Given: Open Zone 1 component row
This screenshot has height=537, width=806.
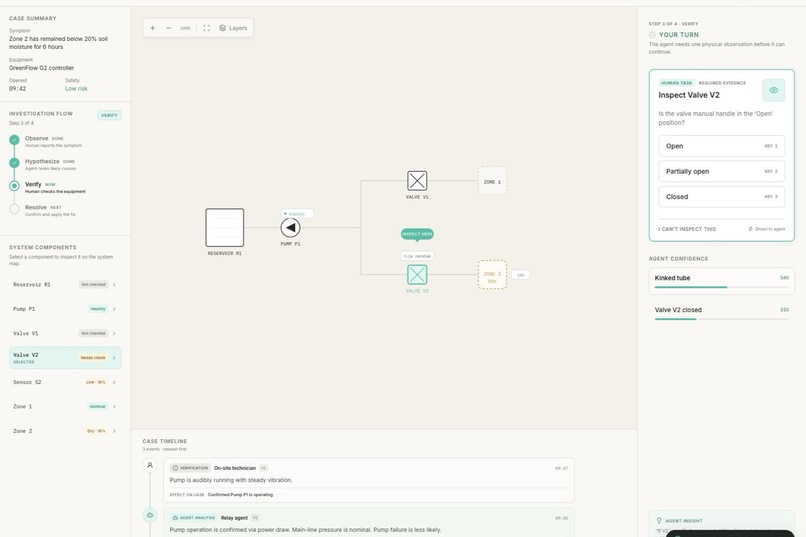Looking at the screenshot, I should (x=65, y=406).
